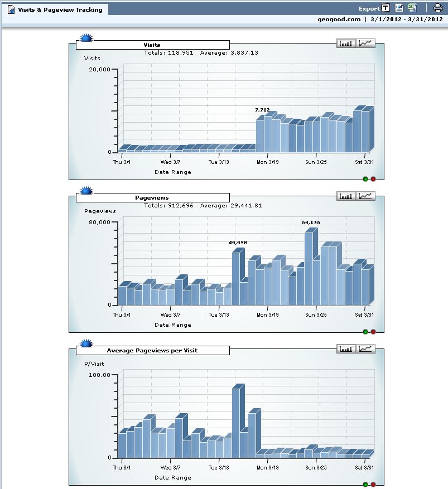Switch Visits chart to line view

[367, 43]
